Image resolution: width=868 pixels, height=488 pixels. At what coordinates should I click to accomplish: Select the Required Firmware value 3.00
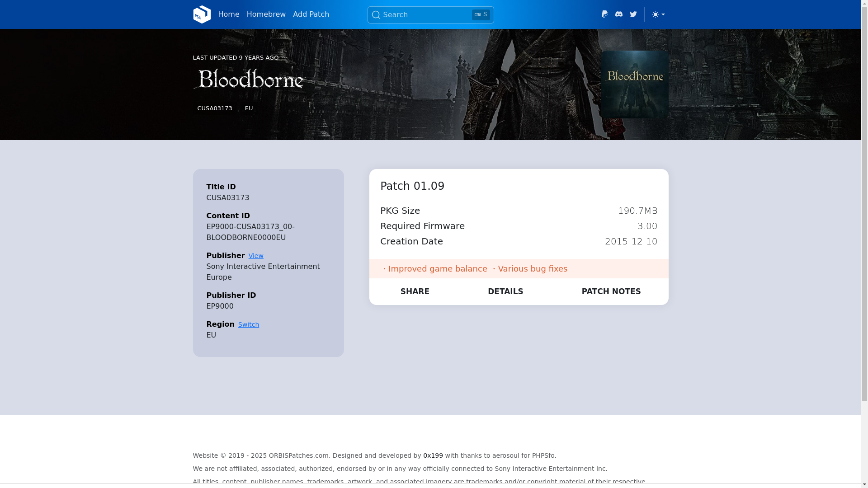pyautogui.click(x=647, y=226)
